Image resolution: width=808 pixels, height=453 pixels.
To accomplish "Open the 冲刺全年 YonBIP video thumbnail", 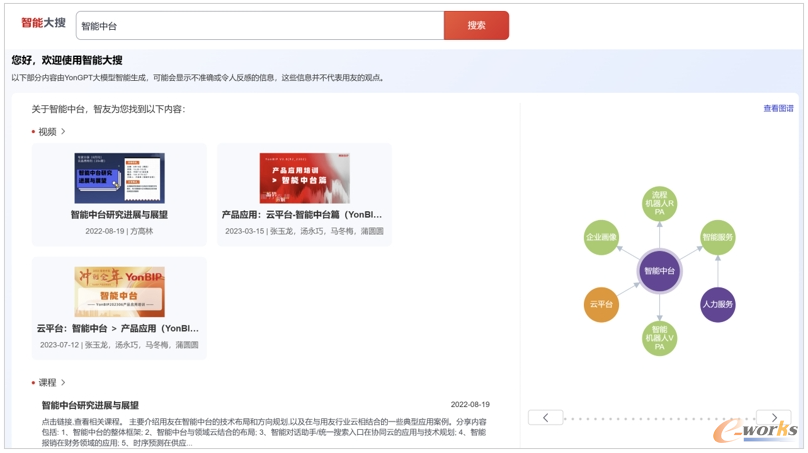I will pos(120,292).
